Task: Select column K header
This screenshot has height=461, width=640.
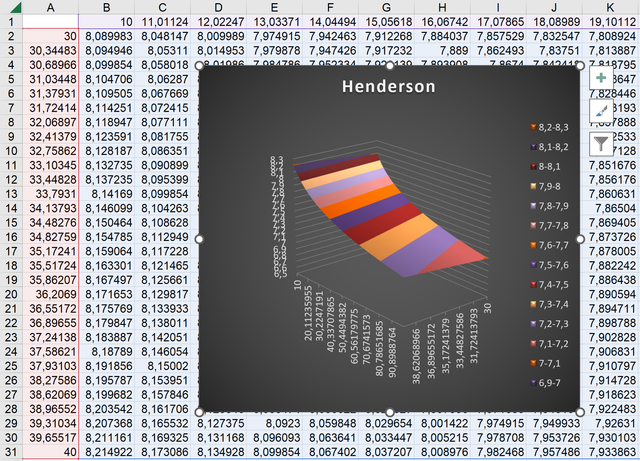Action: coord(610,7)
